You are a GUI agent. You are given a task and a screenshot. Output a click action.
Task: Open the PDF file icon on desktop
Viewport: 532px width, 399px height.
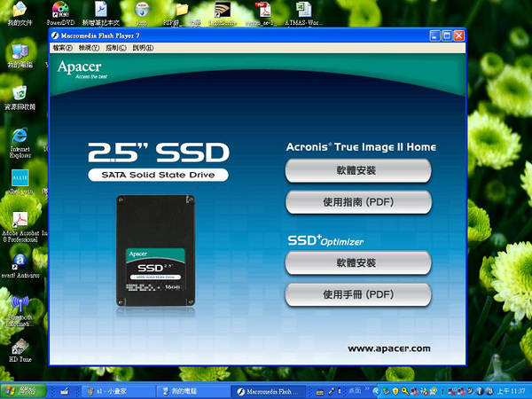[x=263, y=13]
